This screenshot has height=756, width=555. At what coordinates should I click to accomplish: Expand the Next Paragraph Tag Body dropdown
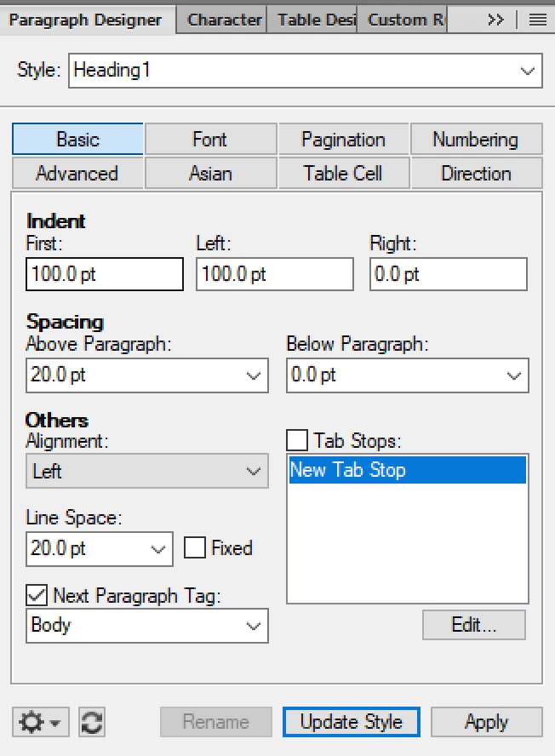click(253, 626)
